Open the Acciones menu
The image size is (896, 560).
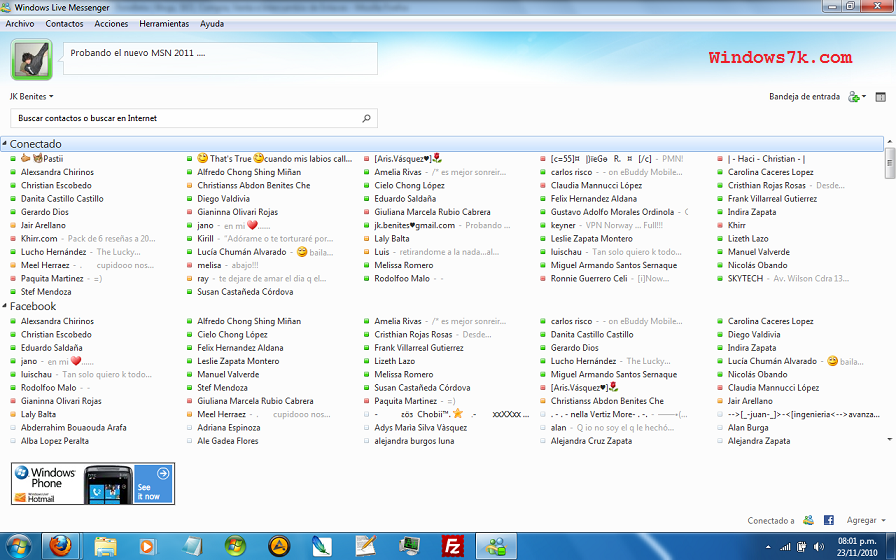(x=111, y=24)
